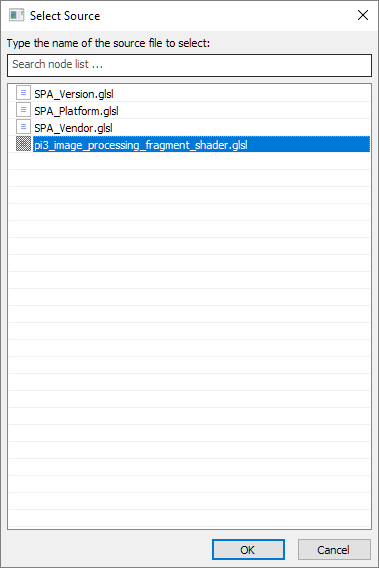Click the file icon beside SPA_Version.glsl
This screenshot has width=379, height=568.
click(23, 93)
